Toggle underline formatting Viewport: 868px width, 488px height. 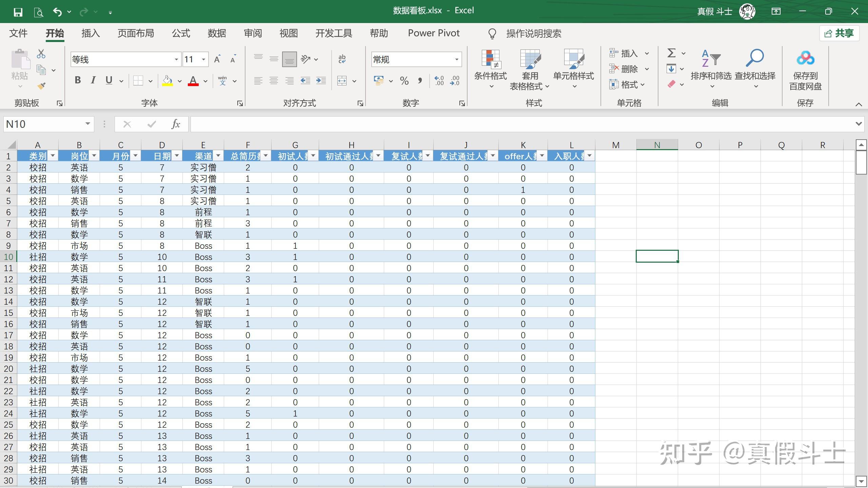coord(109,80)
